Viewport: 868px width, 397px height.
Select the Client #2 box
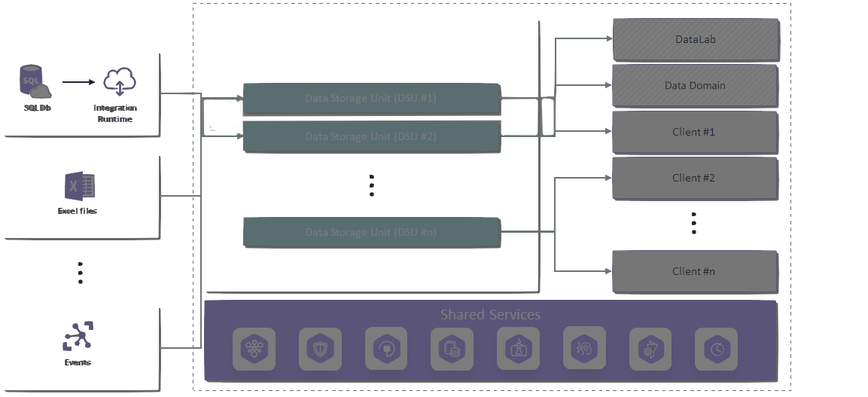point(694,178)
